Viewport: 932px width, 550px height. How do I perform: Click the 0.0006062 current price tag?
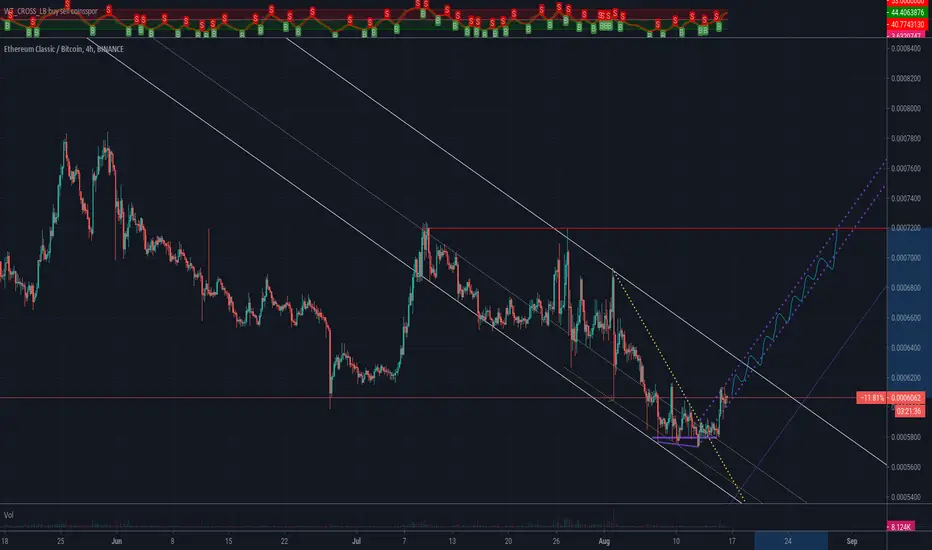coord(906,398)
